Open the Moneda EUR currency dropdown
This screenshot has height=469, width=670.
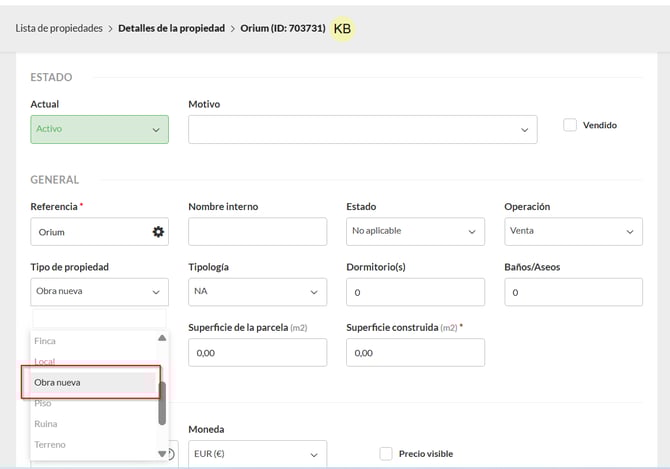point(257,453)
